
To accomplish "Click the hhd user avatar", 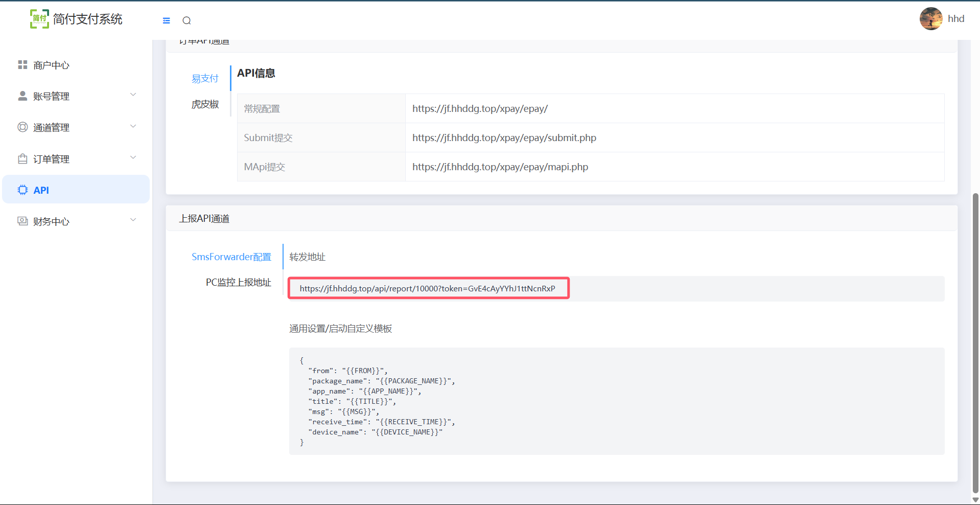I will (x=930, y=19).
